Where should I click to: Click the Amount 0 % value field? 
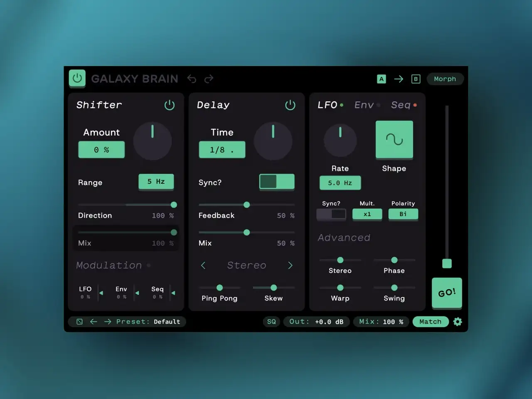101,150
